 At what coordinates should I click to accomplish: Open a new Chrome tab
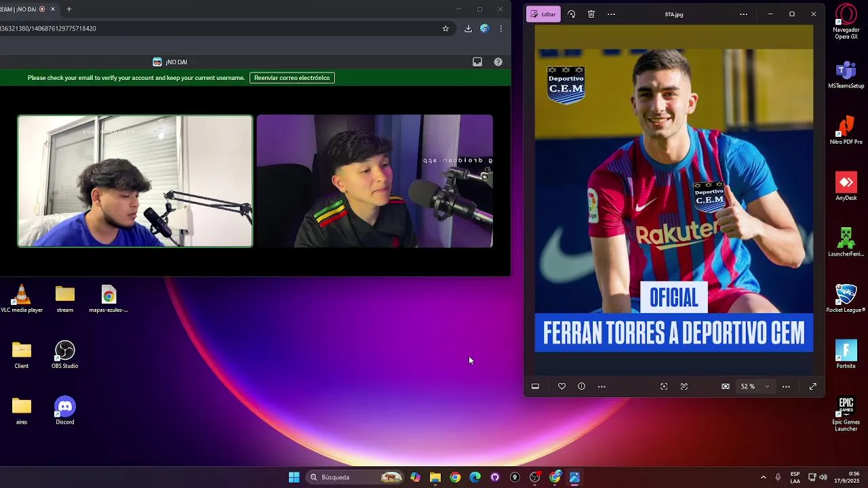(x=68, y=9)
